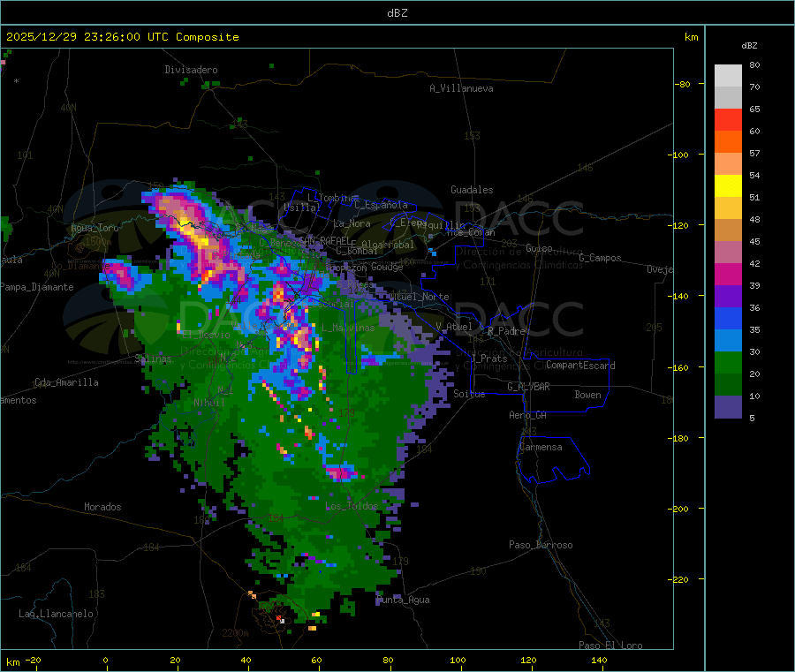The image size is (795, 672).
Task: Click the 'R_Padre' place label
Action: click(x=506, y=331)
